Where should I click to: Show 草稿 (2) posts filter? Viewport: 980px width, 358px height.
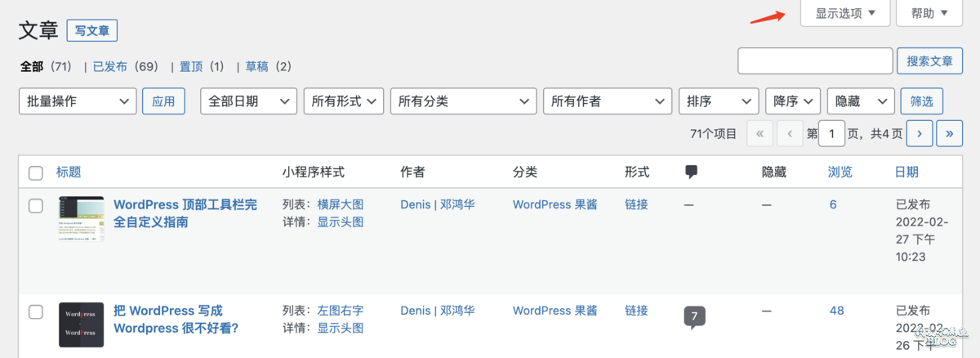tap(268, 66)
